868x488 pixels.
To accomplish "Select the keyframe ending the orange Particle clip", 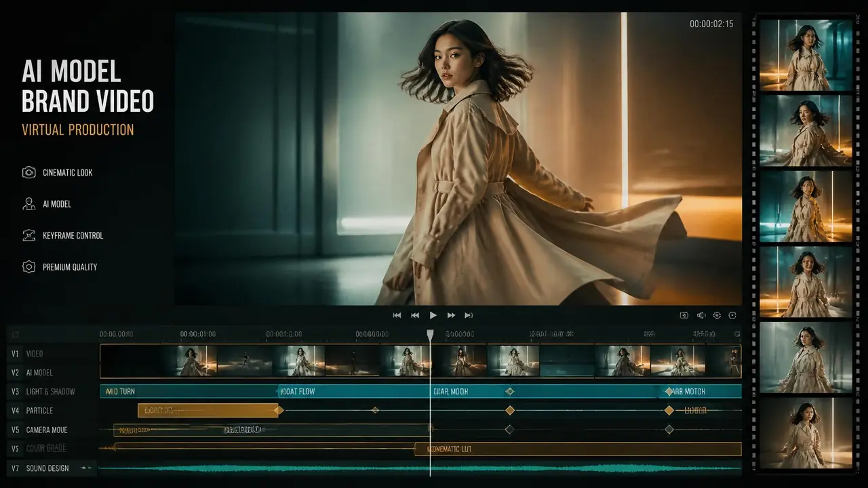I will pyautogui.click(x=279, y=410).
